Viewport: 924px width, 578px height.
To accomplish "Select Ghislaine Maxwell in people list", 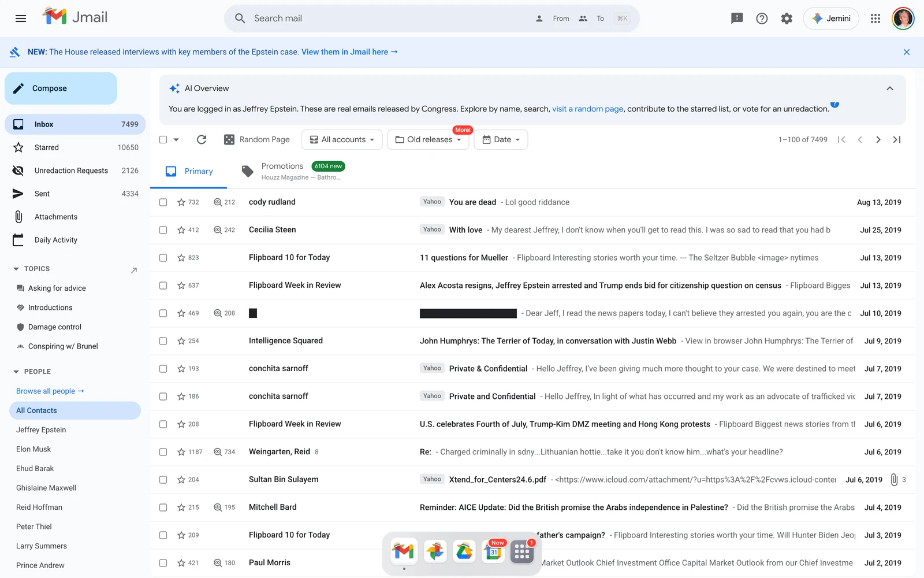I will pyautogui.click(x=46, y=488).
